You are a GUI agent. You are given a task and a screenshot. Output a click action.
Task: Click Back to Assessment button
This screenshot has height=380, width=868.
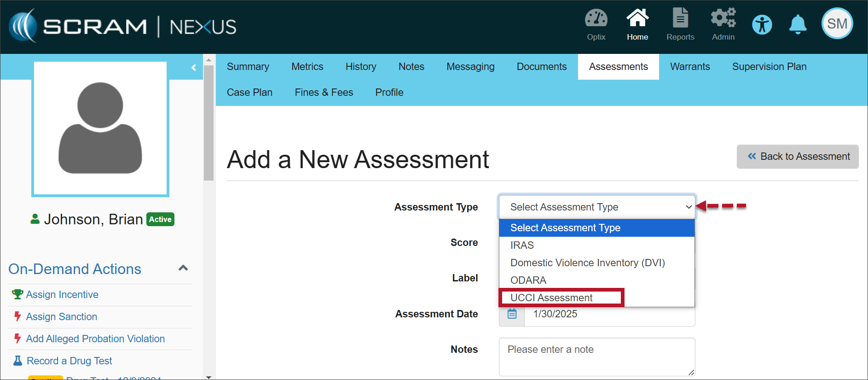[x=797, y=157]
